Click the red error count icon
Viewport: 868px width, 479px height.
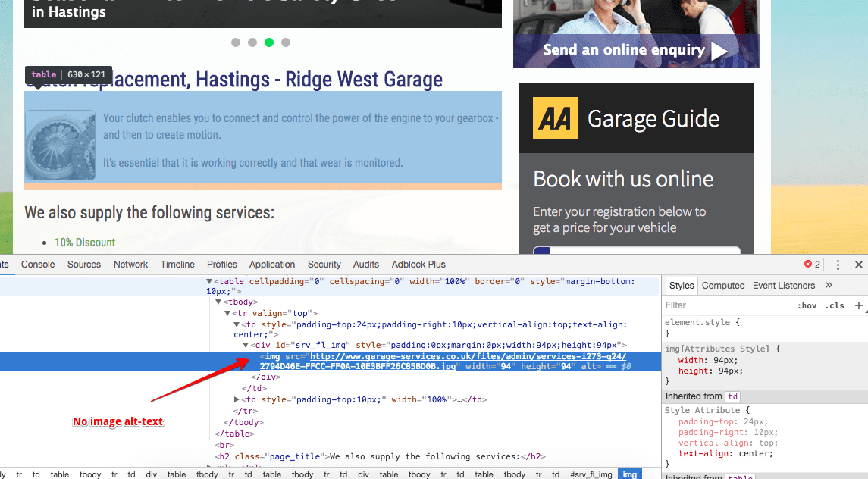808,265
